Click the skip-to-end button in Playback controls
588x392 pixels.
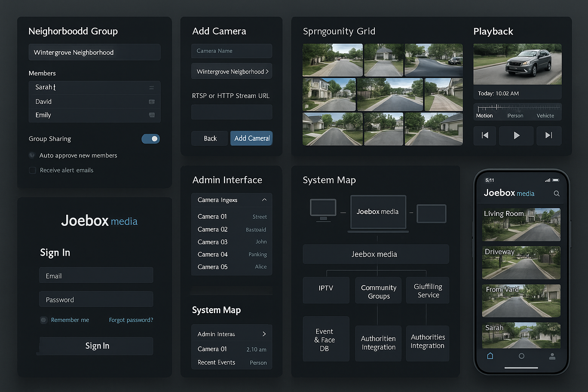tap(549, 136)
